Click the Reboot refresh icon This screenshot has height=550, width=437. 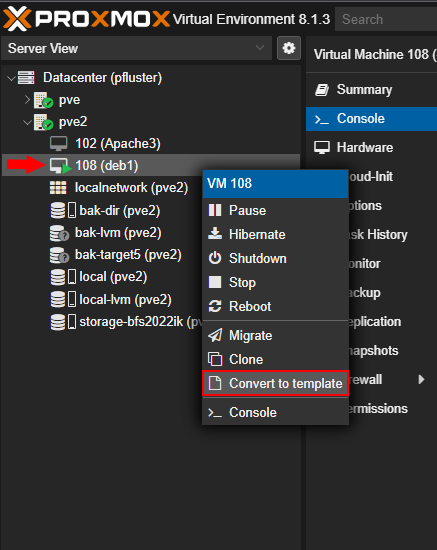click(215, 306)
